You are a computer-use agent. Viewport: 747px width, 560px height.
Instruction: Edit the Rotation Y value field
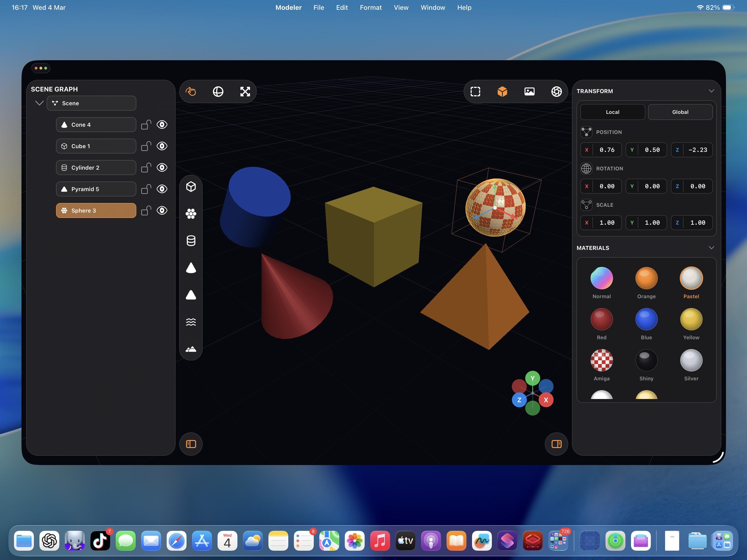[646, 186]
